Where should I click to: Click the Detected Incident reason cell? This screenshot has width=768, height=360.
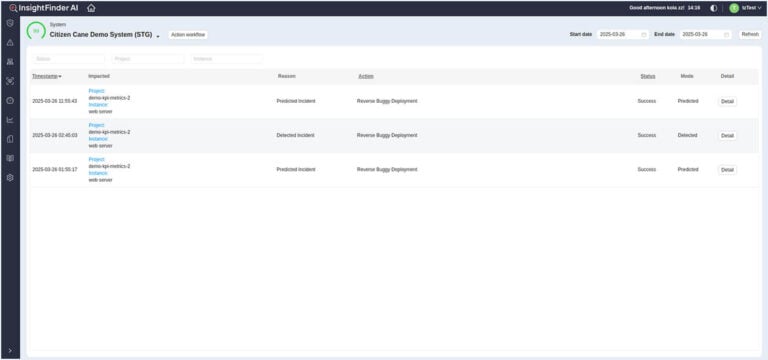click(295, 136)
